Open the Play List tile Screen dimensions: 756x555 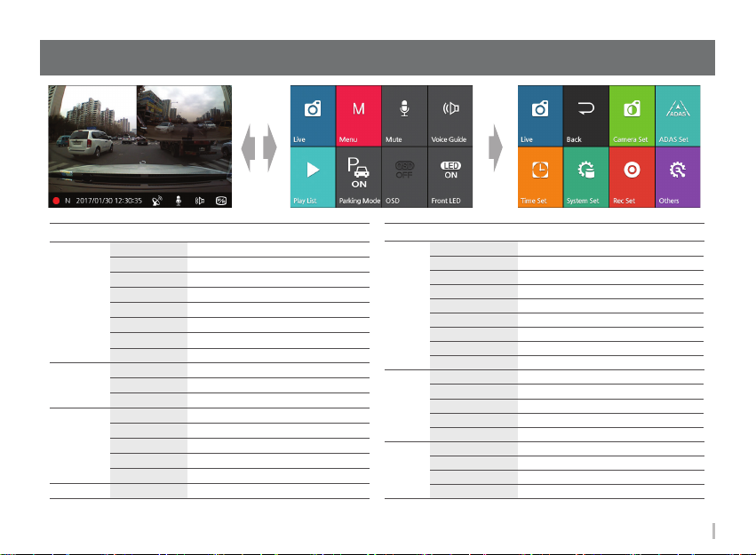coord(313,178)
